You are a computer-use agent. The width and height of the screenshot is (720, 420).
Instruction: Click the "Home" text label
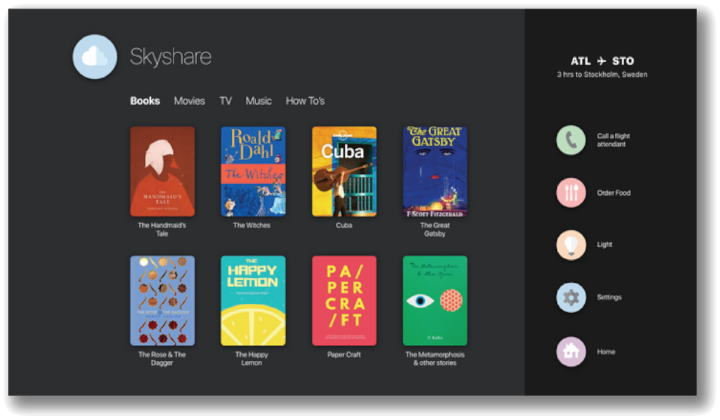coord(606,352)
